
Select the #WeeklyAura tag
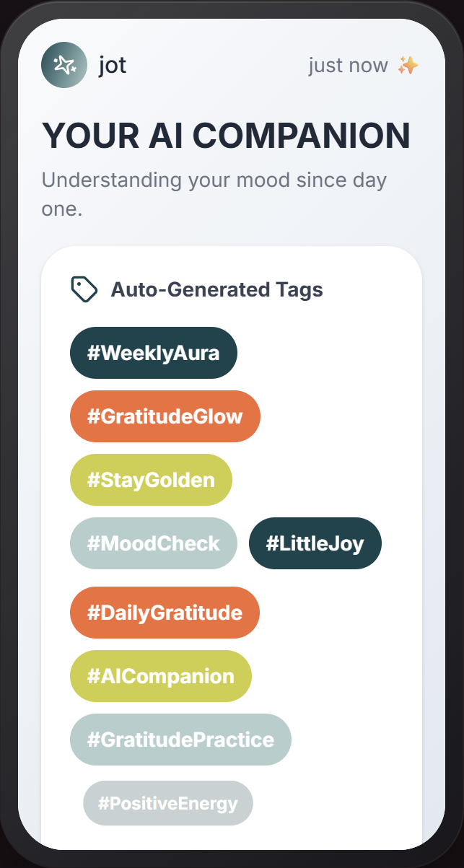(153, 353)
